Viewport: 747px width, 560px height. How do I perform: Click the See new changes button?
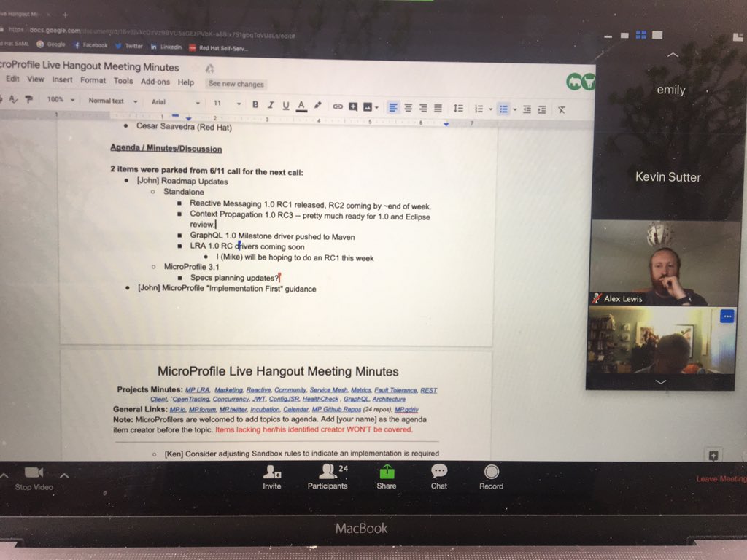(x=236, y=84)
